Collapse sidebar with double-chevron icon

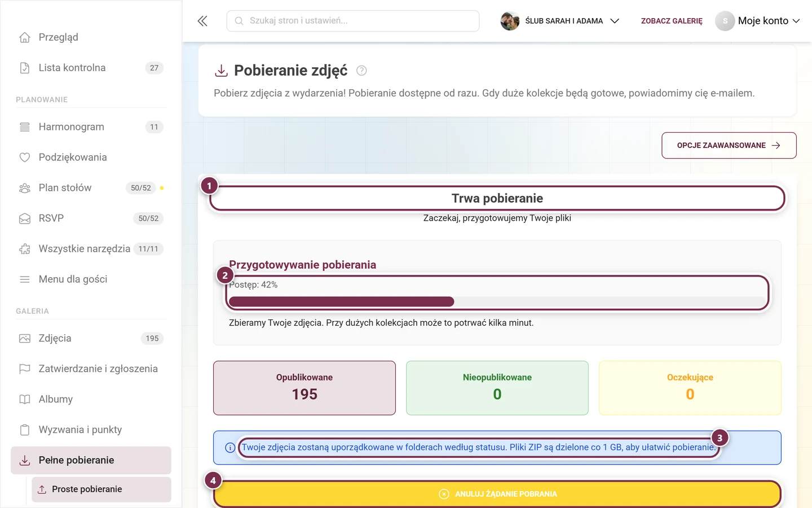pyautogui.click(x=202, y=21)
